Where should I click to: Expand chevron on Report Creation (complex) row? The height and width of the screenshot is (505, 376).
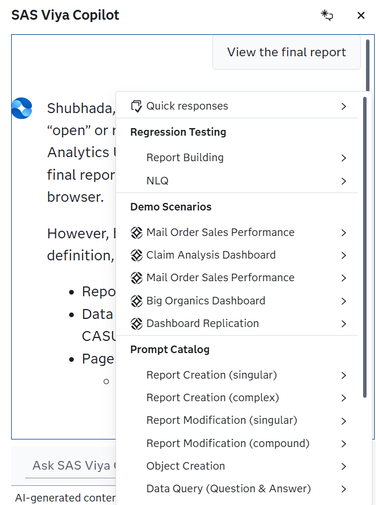(344, 398)
